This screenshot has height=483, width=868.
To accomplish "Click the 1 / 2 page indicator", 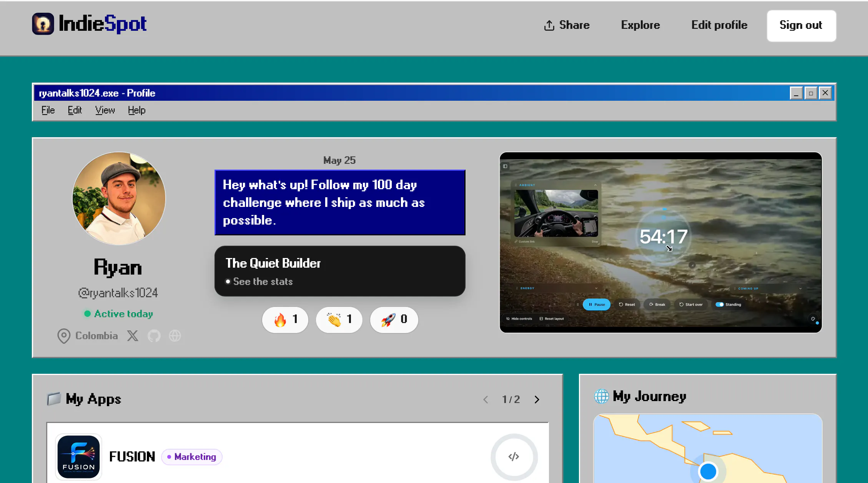I will pos(511,400).
